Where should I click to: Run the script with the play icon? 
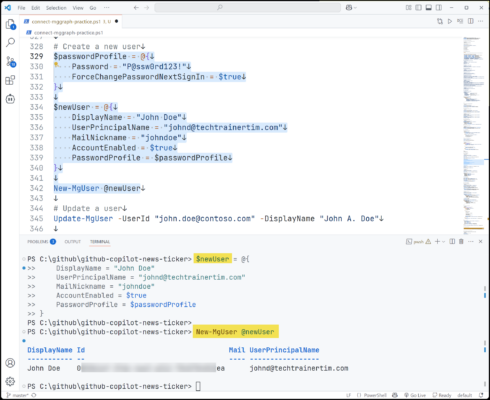pos(450,21)
